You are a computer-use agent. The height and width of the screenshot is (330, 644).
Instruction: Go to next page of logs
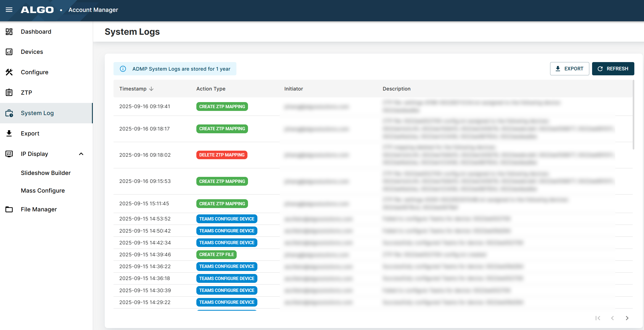pyautogui.click(x=627, y=318)
